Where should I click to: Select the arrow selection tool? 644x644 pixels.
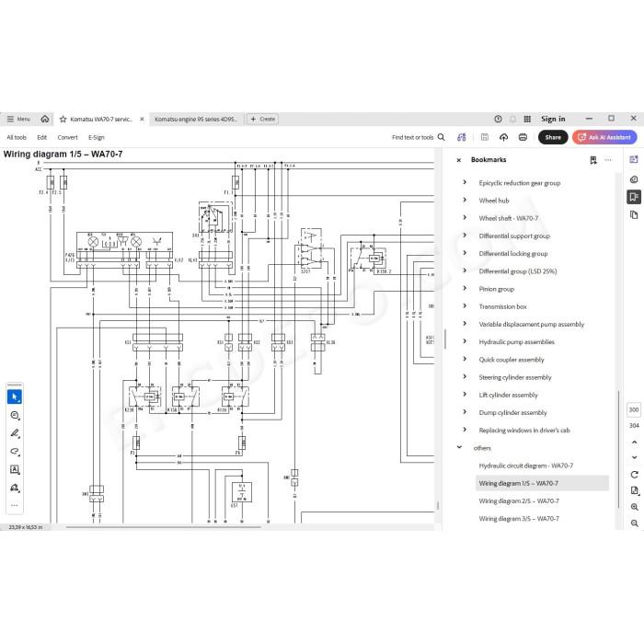[15, 397]
